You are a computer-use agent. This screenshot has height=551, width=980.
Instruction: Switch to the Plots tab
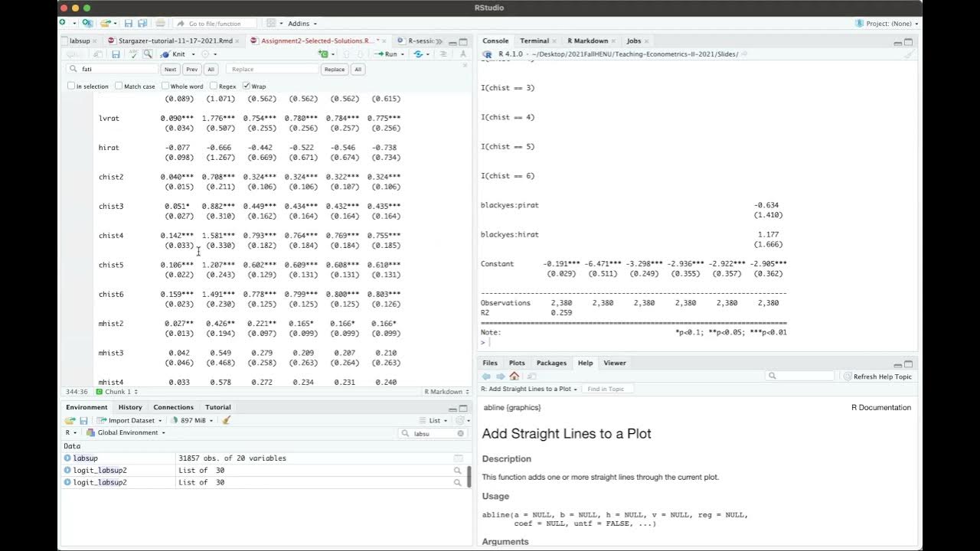click(x=517, y=363)
